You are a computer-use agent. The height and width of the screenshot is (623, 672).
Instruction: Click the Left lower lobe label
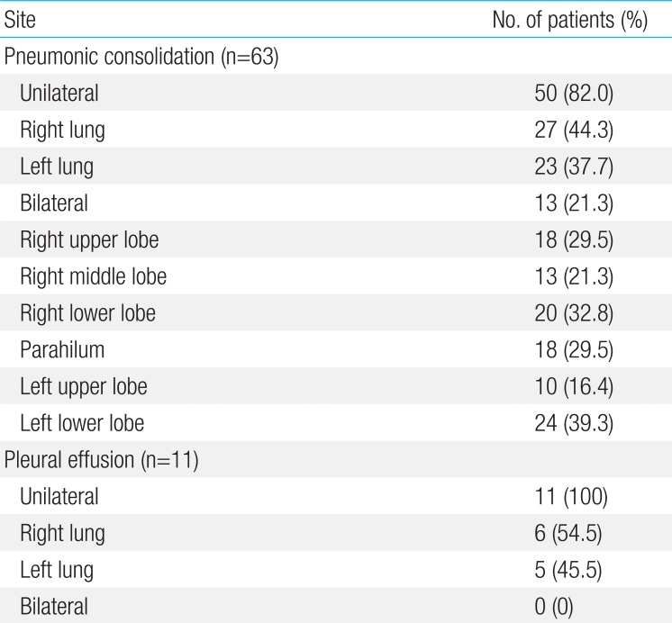coord(82,423)
